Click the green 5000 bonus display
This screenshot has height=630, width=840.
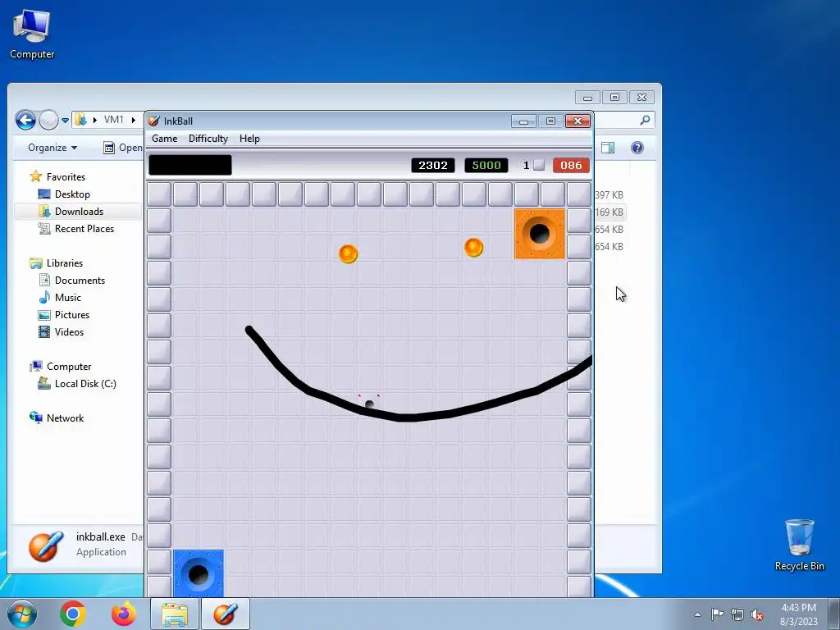(x=486, y=165)
